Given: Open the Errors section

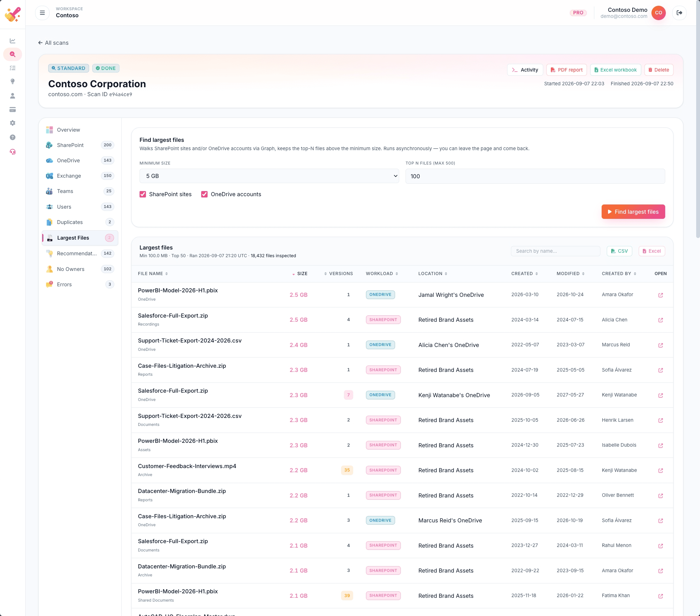Looking at the screenshot, I should click(x=80, y=284).
